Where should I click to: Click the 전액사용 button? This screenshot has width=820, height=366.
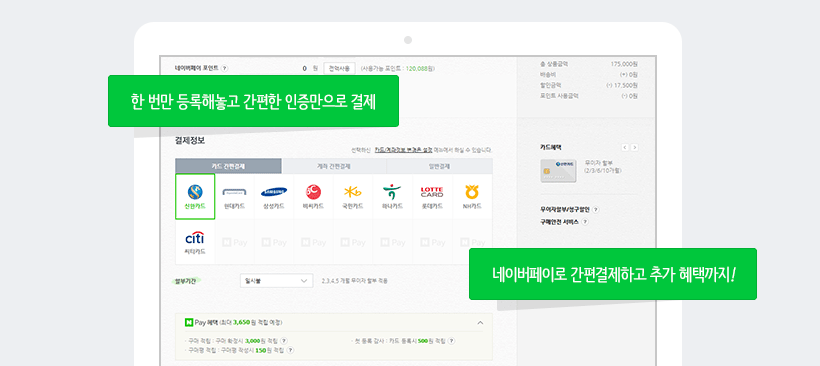tap(339, 68)
